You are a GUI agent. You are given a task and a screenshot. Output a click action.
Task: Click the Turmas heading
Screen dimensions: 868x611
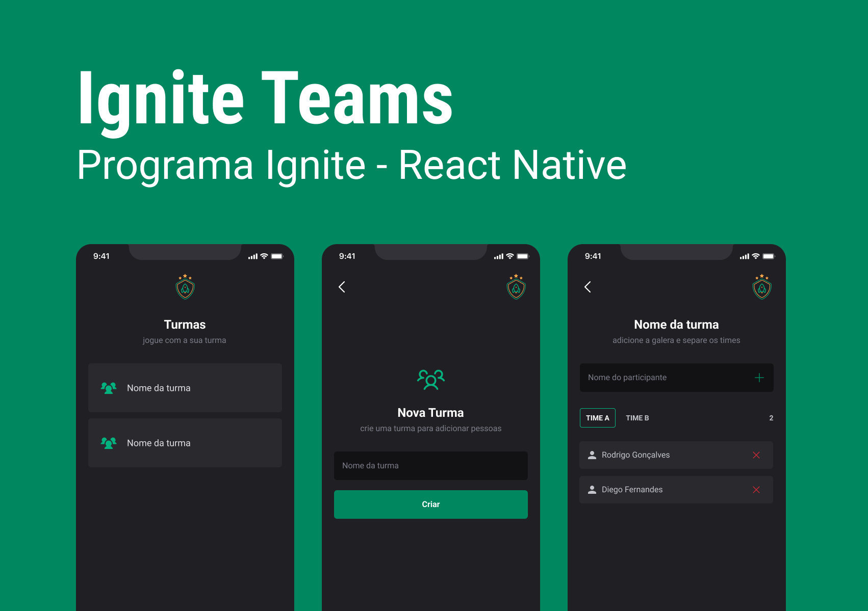185,325
